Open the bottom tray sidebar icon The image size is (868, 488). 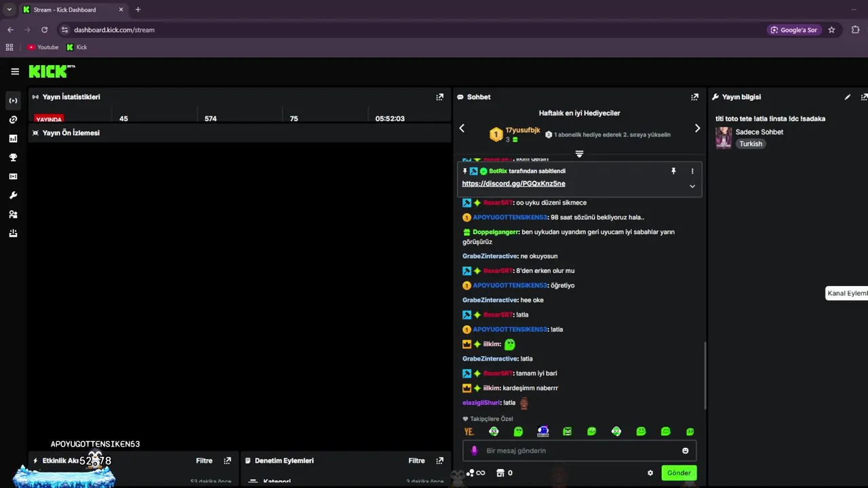(13, 233)
